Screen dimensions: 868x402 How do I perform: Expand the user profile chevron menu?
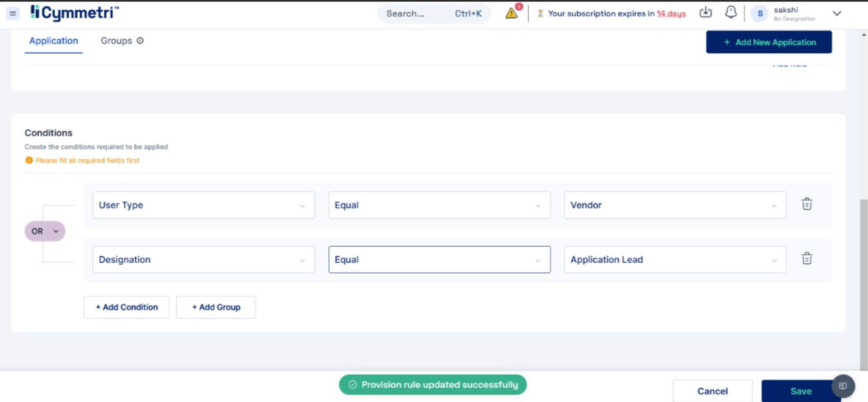(x=836, y=14)
